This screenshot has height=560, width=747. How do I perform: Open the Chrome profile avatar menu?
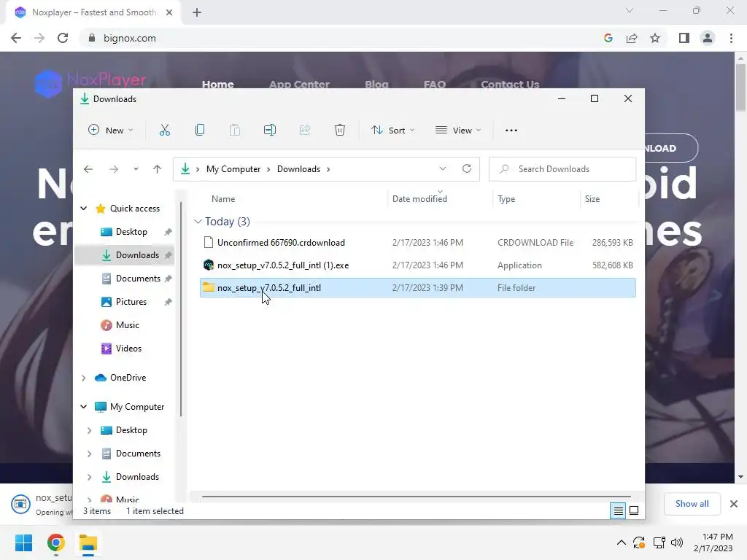(x=708, y=38)
